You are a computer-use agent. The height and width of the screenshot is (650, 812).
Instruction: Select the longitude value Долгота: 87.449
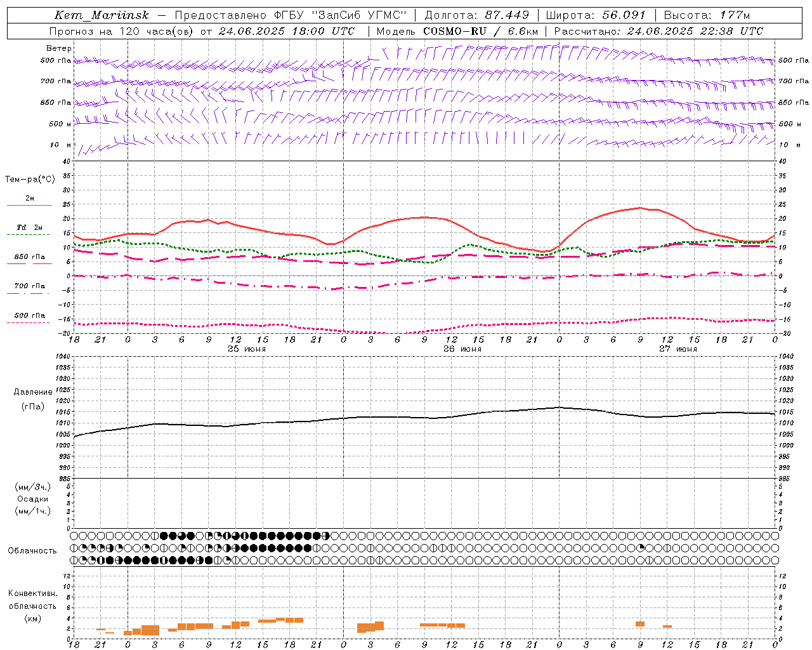pyautogui.click(x=477, y=15)
